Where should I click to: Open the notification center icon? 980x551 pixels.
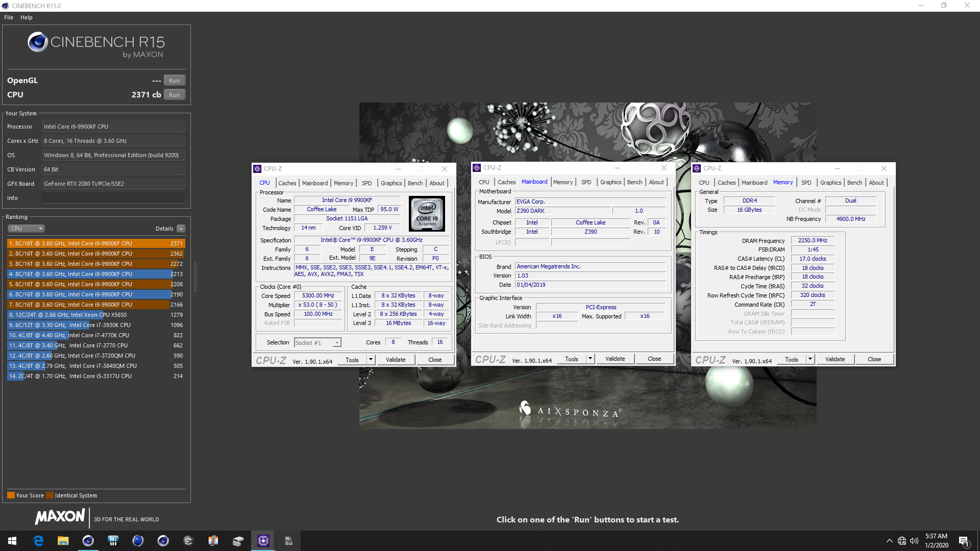964,541
